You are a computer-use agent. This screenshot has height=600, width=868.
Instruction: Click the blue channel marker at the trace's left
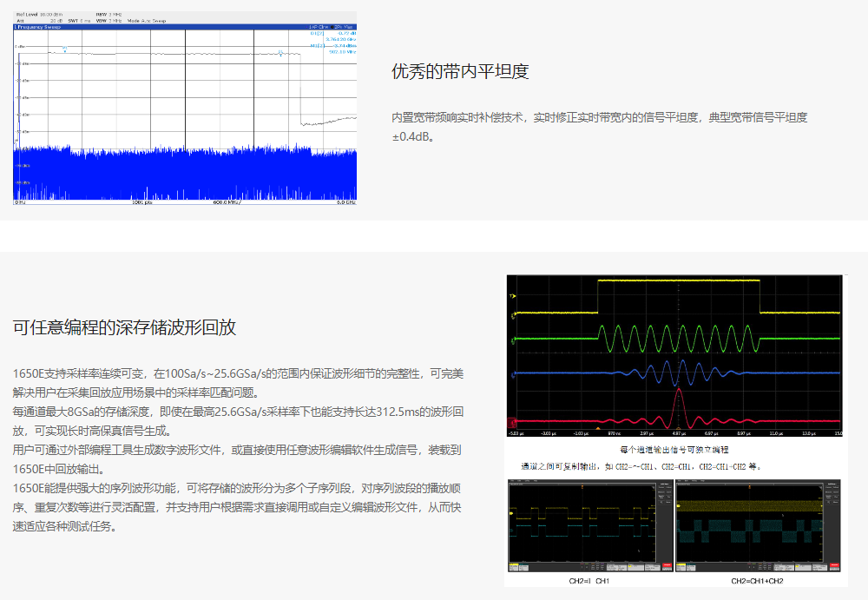click(x=513, y=374)
